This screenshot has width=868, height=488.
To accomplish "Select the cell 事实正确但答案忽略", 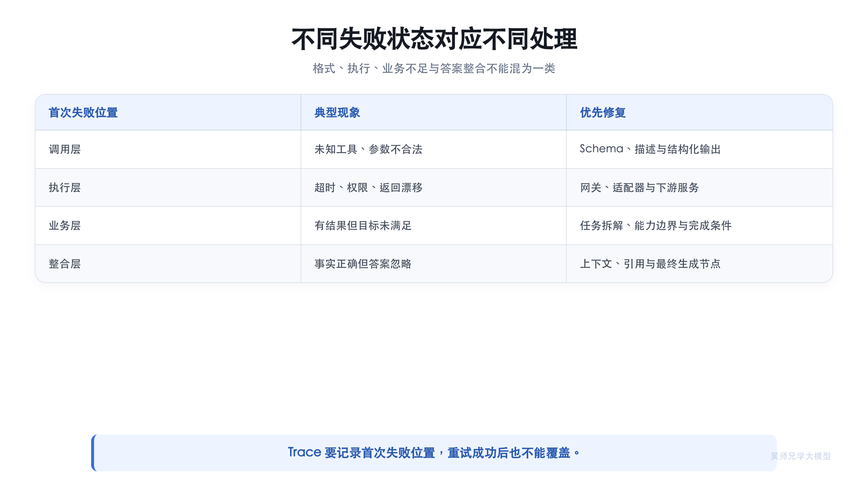I will pyautogui.click(x=433, y=264).
